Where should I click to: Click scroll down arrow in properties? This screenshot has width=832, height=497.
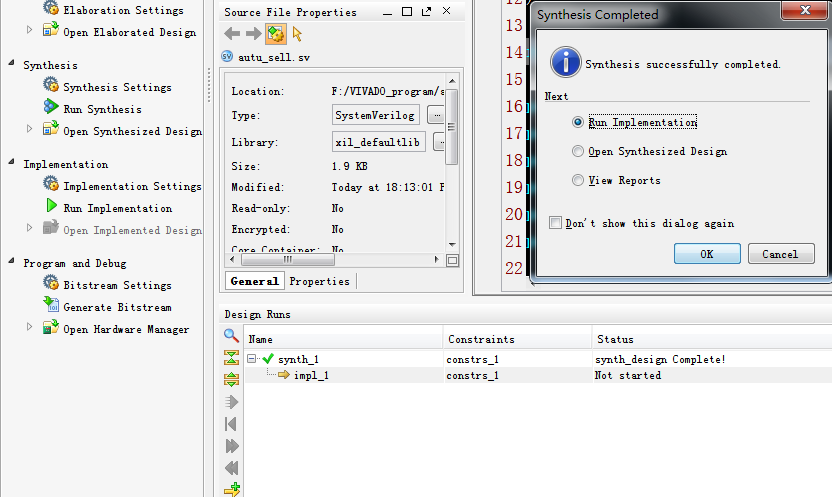coord(452,245)
